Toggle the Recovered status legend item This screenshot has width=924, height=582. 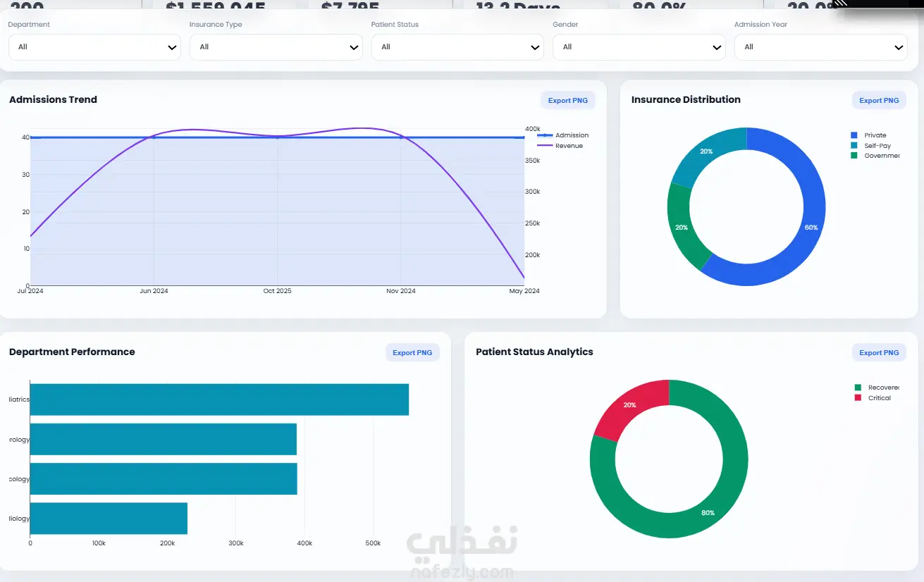[x=876, y=388]
